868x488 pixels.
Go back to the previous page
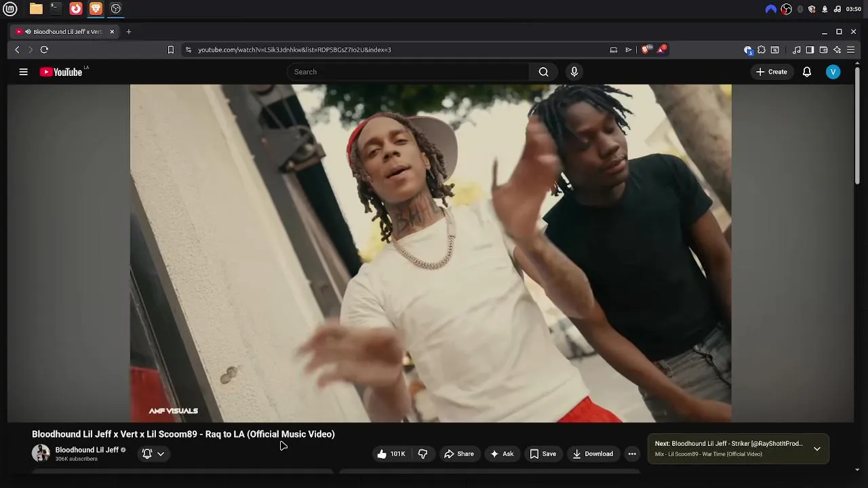click(x=17, y=49)
